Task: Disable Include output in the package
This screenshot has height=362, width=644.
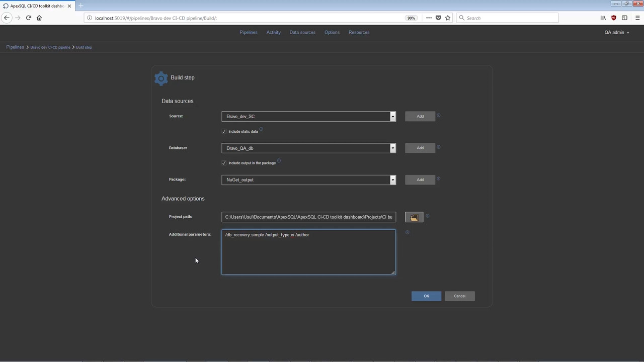Action: 224,162
